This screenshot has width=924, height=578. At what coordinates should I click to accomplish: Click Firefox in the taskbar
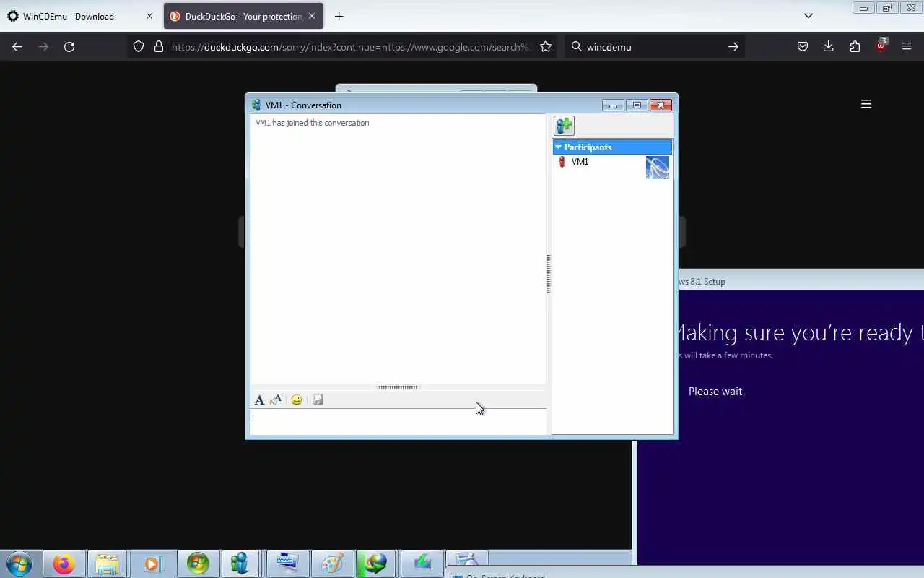coord(64,564)
